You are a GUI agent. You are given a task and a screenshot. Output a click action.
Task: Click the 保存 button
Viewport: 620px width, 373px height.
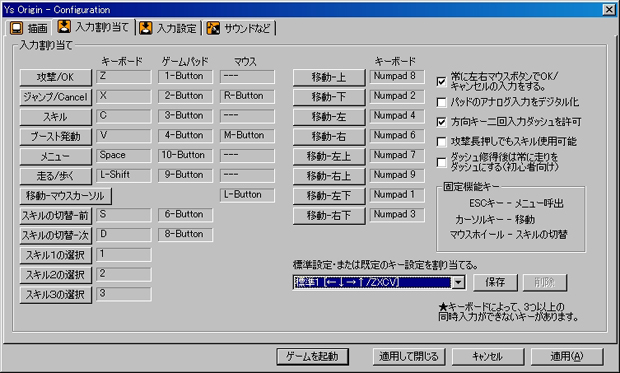[495, 282]
